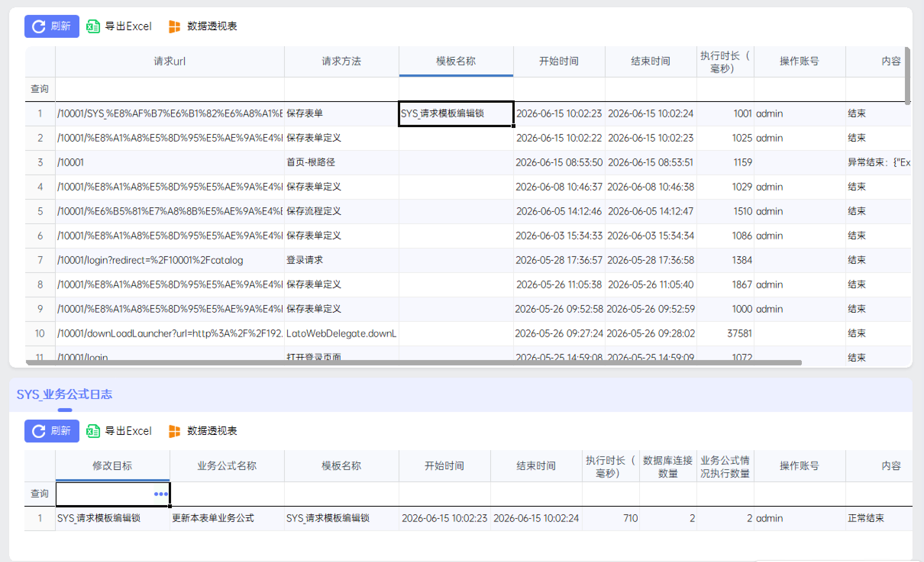Image resolution: width=924 pixels, height=562 pixels.
Task: Click the 1000 duration cell
Action: (725, 309)
